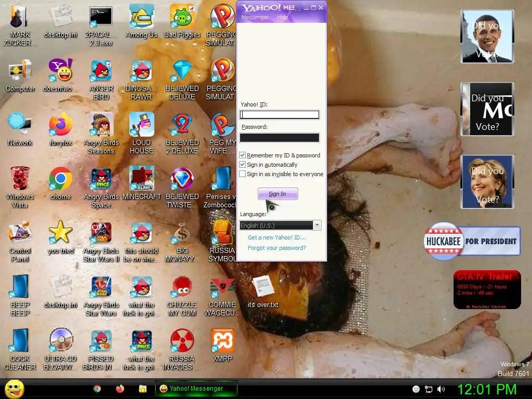
Task: Click the Hillary Did you Vote gadget
Action: (487, 182)
